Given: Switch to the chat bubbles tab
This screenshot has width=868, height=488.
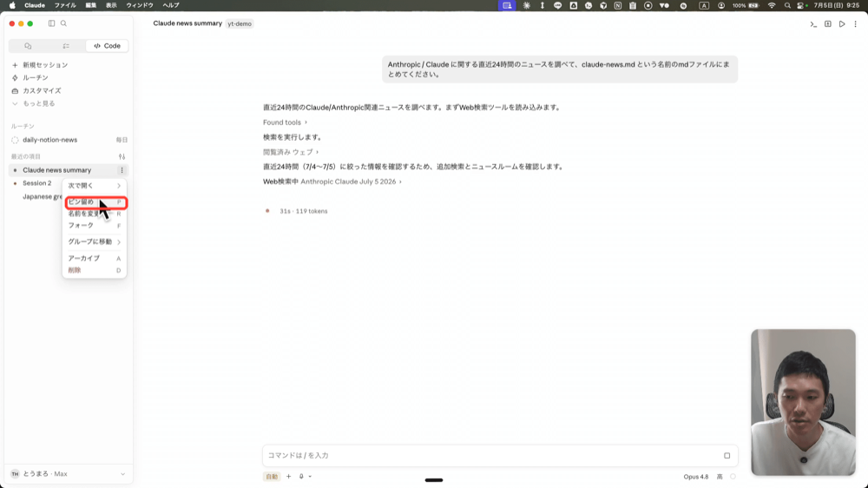Looking at the screenshot, I should click(x=28, y=46).
